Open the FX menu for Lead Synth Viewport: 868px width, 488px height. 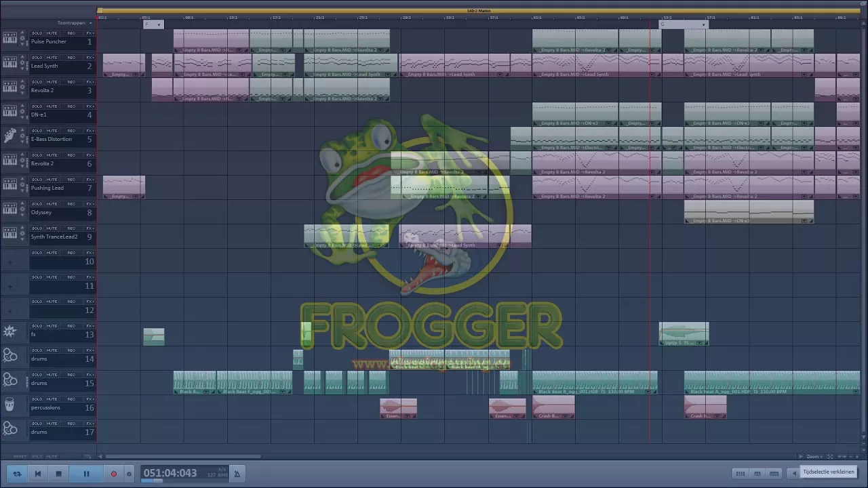pos(90,58)
